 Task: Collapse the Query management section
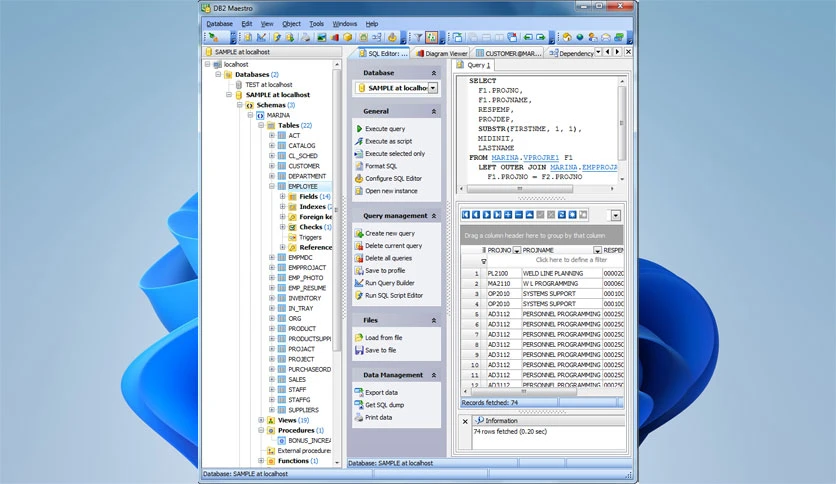[433, 216]
